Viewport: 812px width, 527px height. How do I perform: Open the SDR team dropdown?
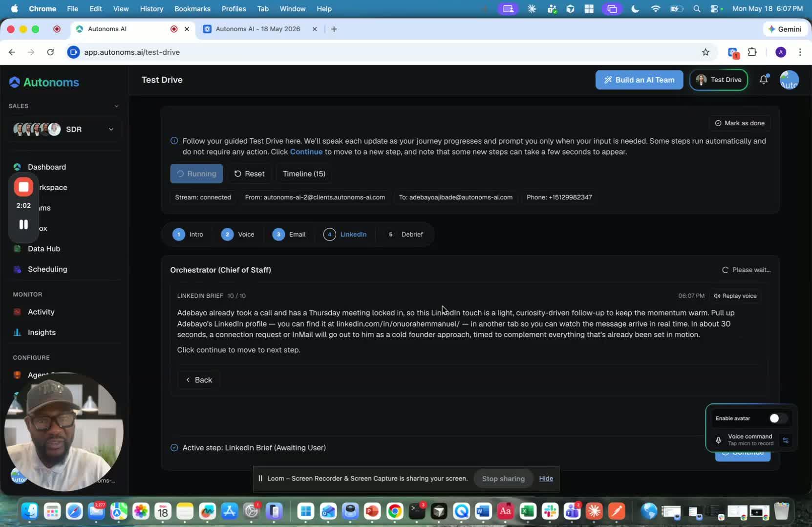(x=64, y=129)
